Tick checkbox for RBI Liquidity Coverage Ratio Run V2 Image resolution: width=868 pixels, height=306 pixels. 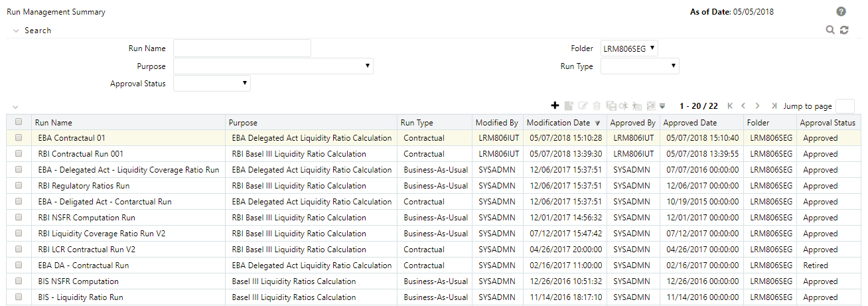(19, 234)
